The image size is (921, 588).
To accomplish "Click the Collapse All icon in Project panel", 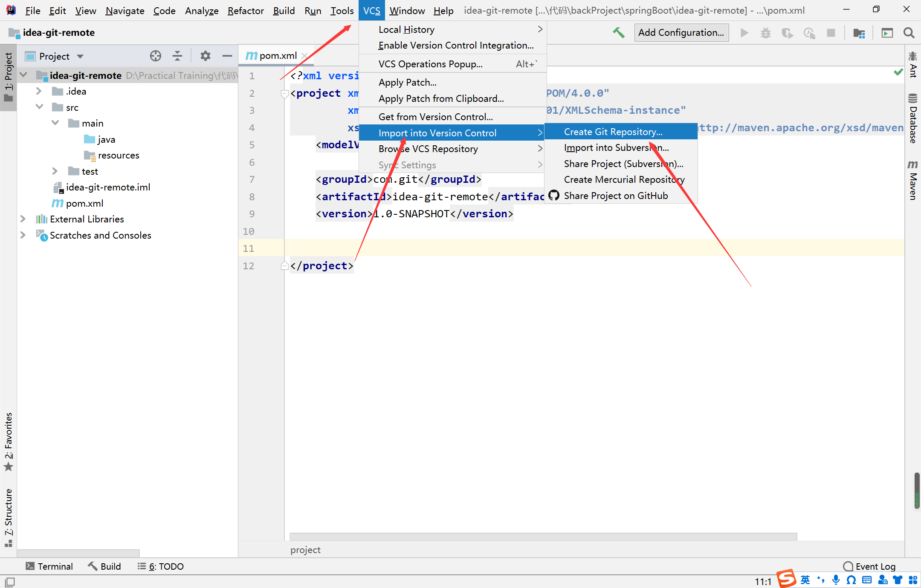I will click(177, 56).
